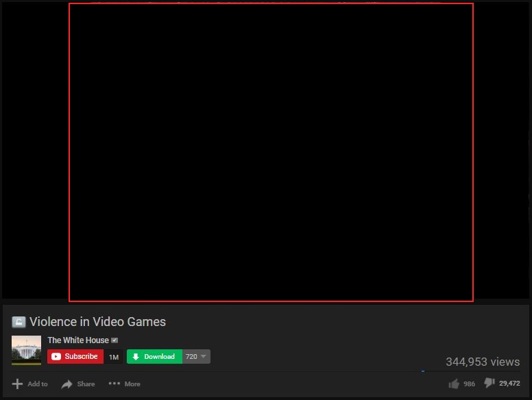
Task: Open the 720 quality dropdown
Action: pos(196,357)
